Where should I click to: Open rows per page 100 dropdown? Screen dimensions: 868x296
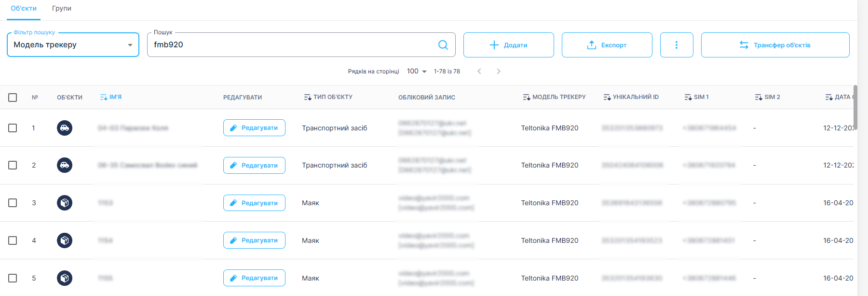(x=417, y=71)
